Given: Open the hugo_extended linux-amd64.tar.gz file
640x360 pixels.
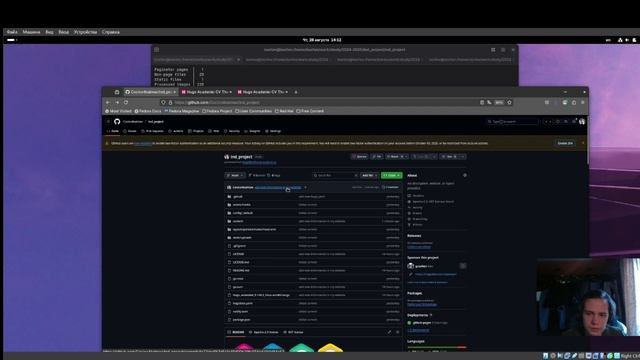Looking at the screenshot, I should click(x=261, y=295).
